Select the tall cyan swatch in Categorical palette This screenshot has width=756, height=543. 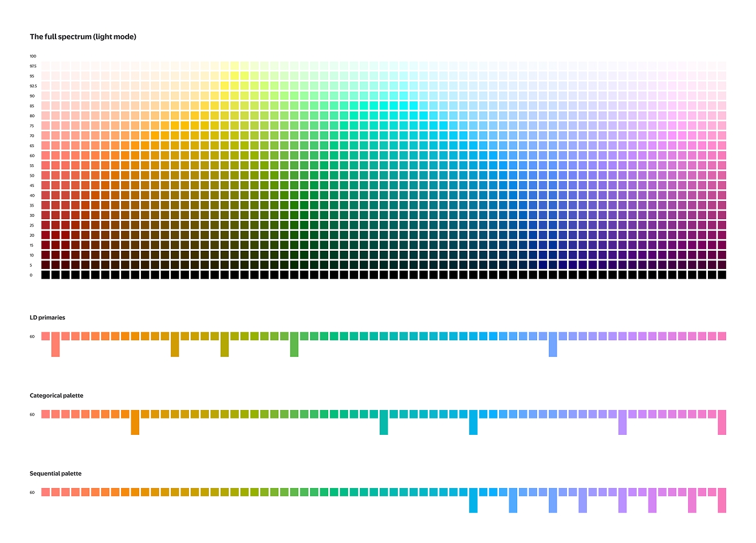tap(473, 422)
